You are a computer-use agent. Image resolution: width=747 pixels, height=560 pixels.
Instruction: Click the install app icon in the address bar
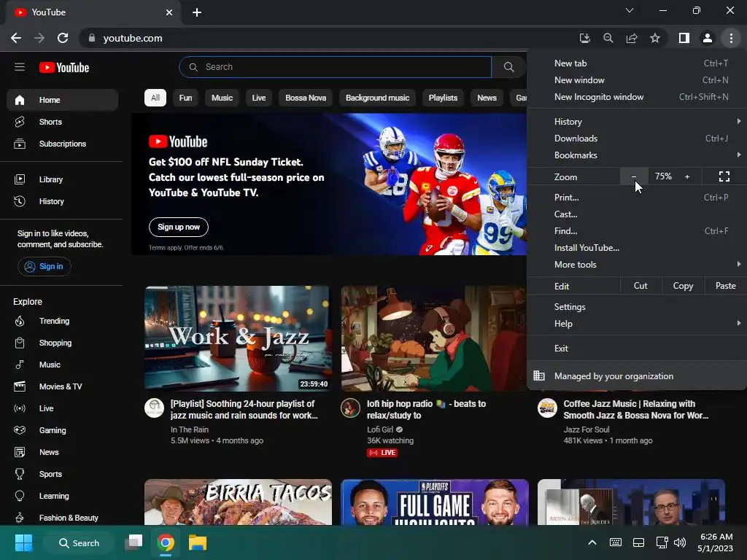point(584,38)
